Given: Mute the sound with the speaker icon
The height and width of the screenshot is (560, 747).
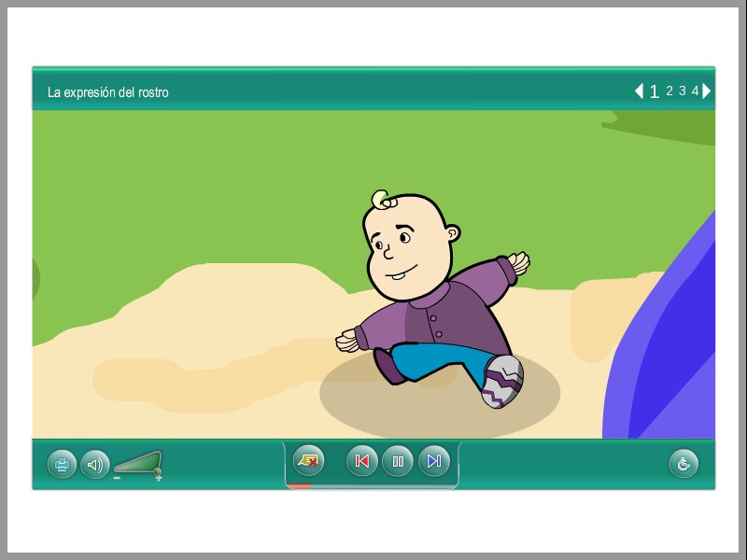Looking at the screenshot, I should pyautogui.click(x=94, y=464).
